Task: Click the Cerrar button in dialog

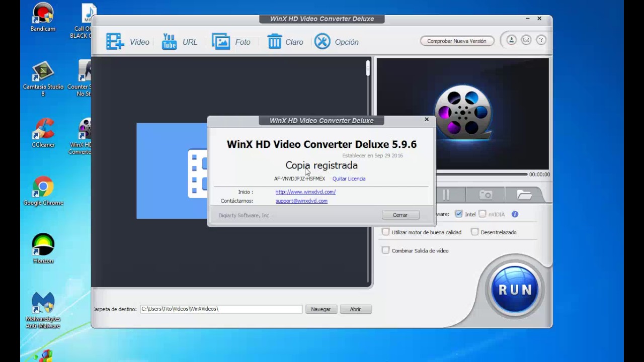Action: click(400, 215)
